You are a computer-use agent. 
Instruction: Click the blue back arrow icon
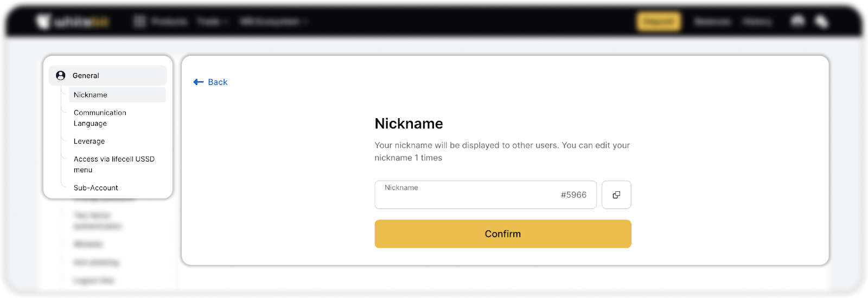pos(199,82)
